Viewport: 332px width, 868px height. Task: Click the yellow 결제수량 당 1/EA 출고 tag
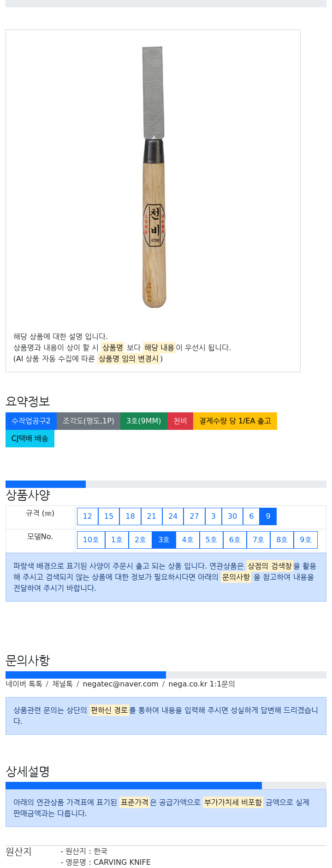[235, 421]
